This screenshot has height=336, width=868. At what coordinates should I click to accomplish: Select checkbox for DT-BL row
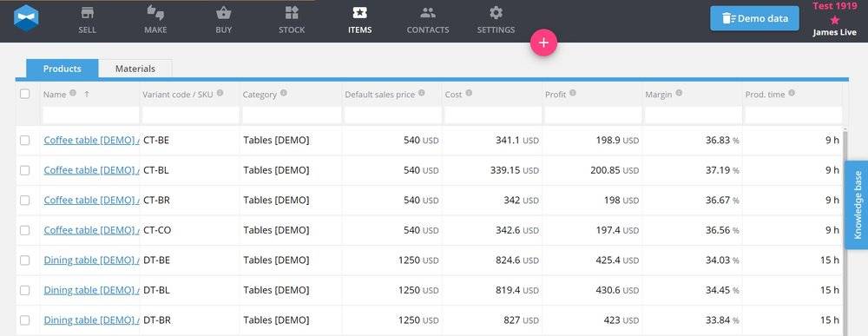click(25, 290)
